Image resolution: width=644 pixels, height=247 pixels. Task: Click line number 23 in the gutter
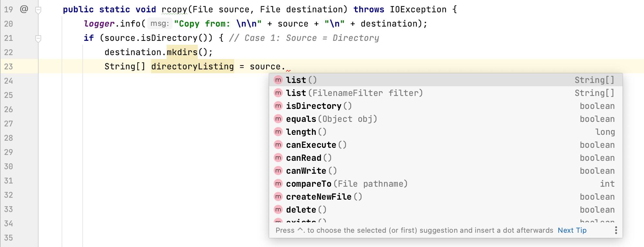coord(8,66)
